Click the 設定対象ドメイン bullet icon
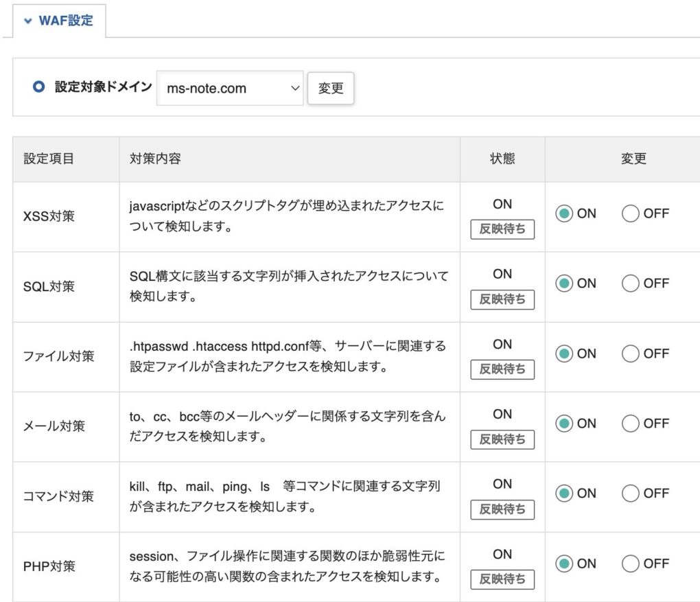This screenshot has width=700, height=602. (x=39, y=87)
